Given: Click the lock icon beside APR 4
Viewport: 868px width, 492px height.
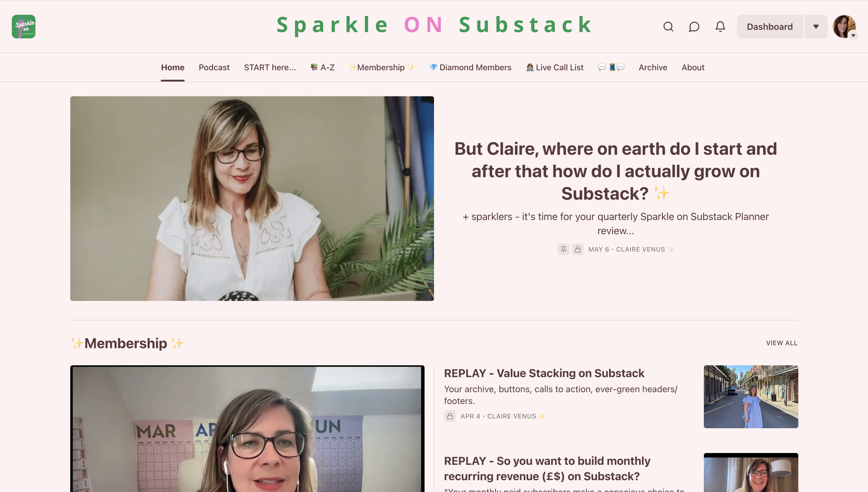Looking at the screenshot, I should (450, 416).
